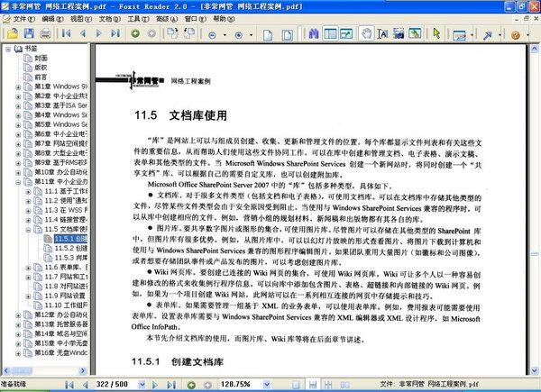Open the 文档(D) menu
Image resolution: width=541 pixels, height=392 pixels.
(x=110, y=19)
